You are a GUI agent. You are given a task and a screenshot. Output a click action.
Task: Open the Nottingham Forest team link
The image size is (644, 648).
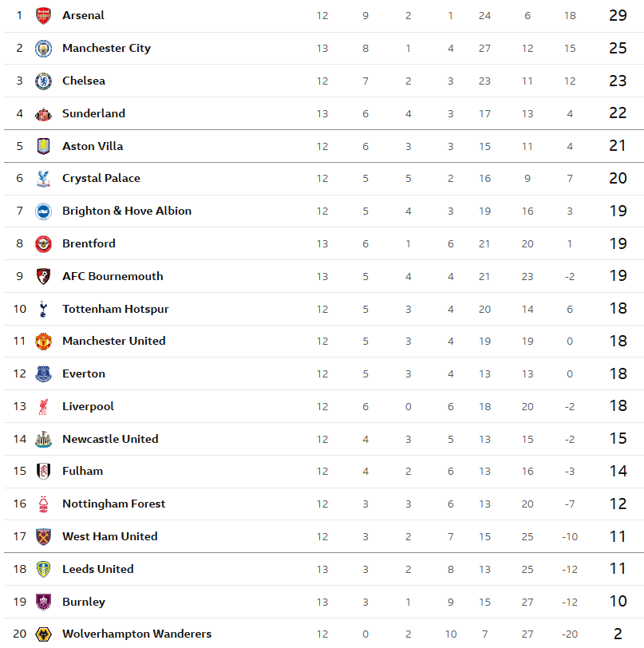click(114, 504)
